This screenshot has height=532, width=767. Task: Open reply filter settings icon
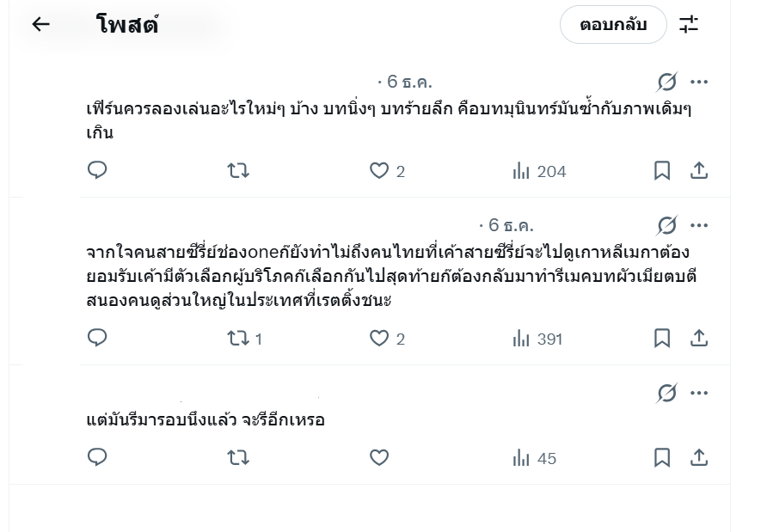(689, 25)
